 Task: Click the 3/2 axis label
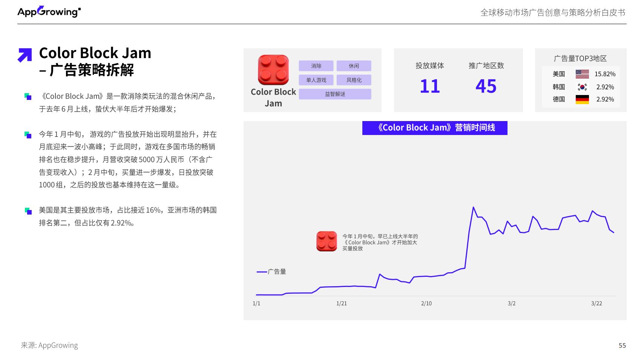click(x=512, y=304)
